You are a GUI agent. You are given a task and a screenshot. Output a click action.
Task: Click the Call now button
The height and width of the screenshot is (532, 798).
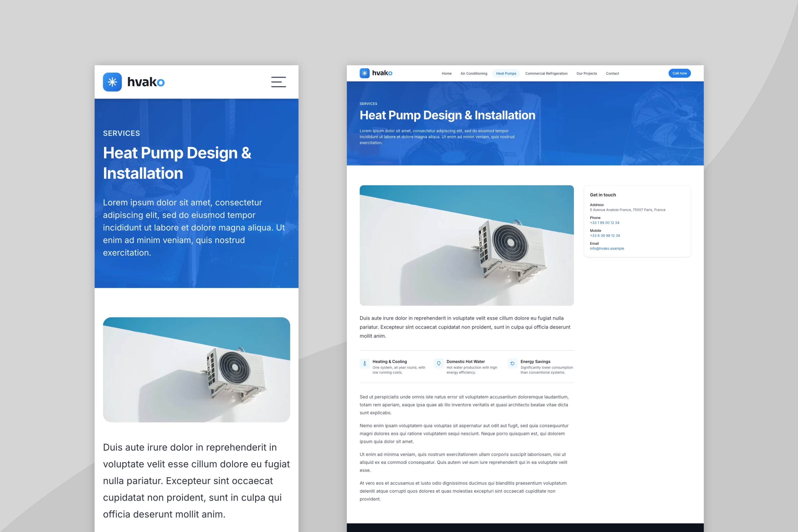[x=679, y=73]
